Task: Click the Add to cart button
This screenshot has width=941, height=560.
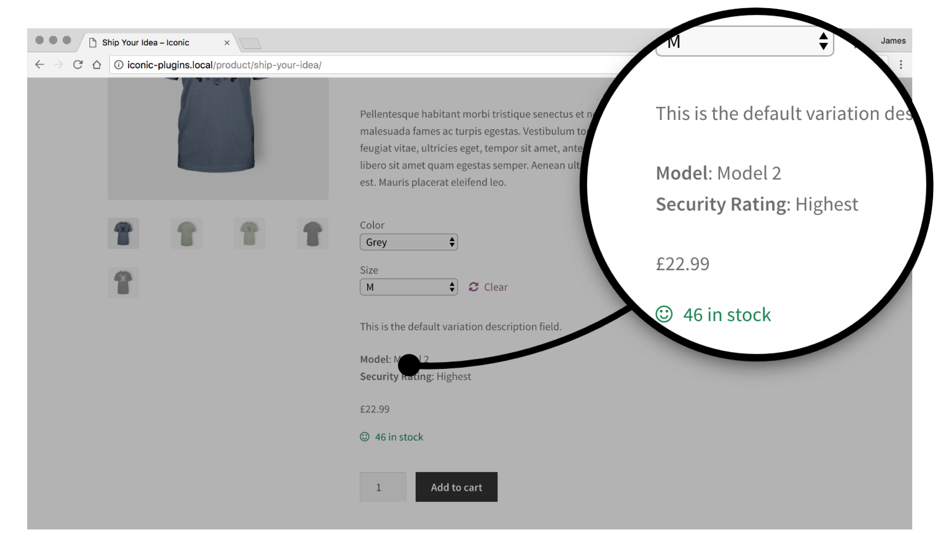Action: point(456,487)
